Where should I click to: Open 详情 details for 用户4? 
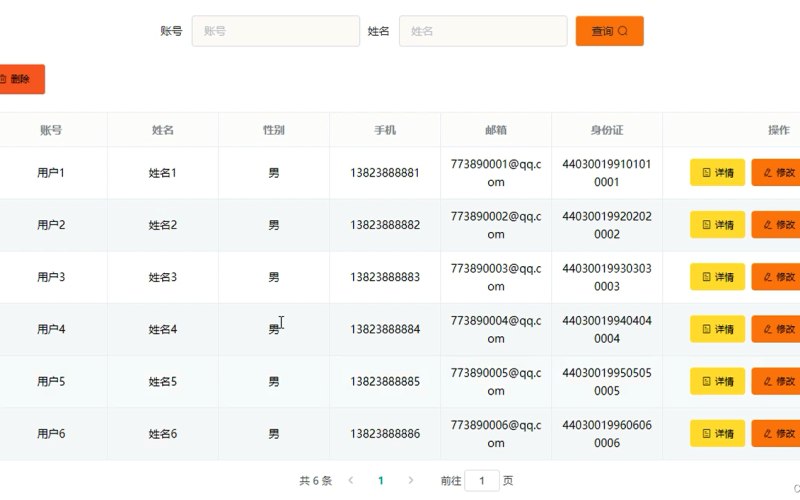pyautogui.click(x=717, y=329)
